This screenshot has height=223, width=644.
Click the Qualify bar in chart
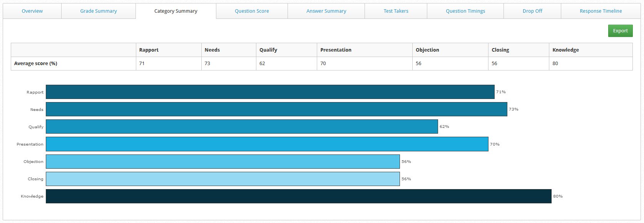[x=242, y=127]
